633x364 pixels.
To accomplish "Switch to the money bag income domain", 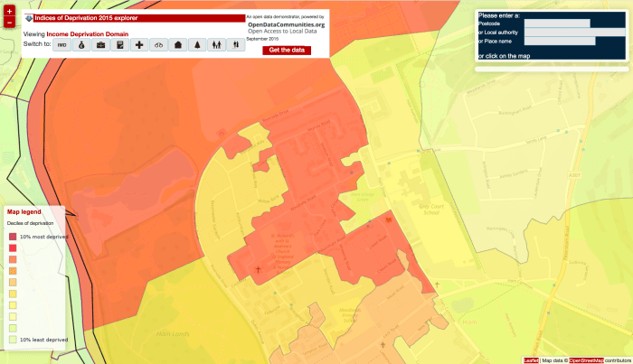I will coord(81,44).
